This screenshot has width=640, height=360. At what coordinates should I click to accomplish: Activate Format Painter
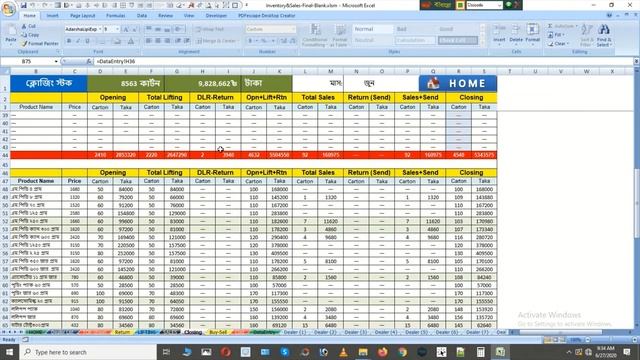pos(40,43)
